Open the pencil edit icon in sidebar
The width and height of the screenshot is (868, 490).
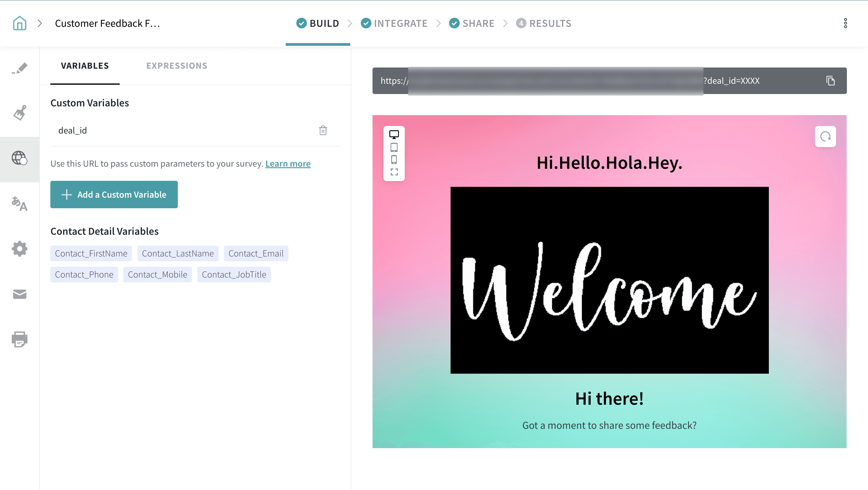tap(20, 68)
